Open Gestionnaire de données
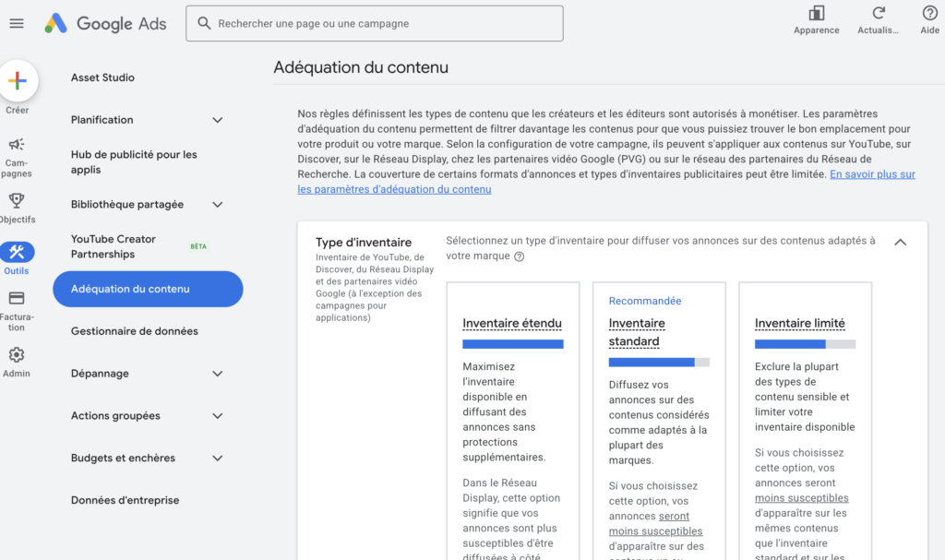This screenshot has height=560, width=945. click(135, 331)
